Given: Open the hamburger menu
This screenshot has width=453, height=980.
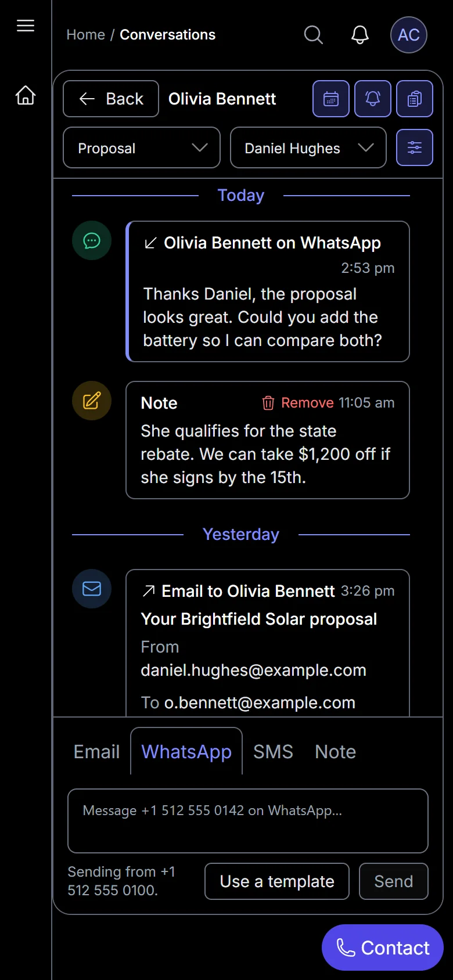Looking at the screenshot, I should click(26, 26).
